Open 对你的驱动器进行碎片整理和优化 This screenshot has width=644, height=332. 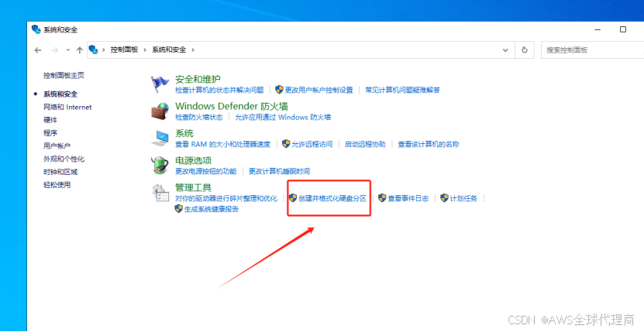226,198
